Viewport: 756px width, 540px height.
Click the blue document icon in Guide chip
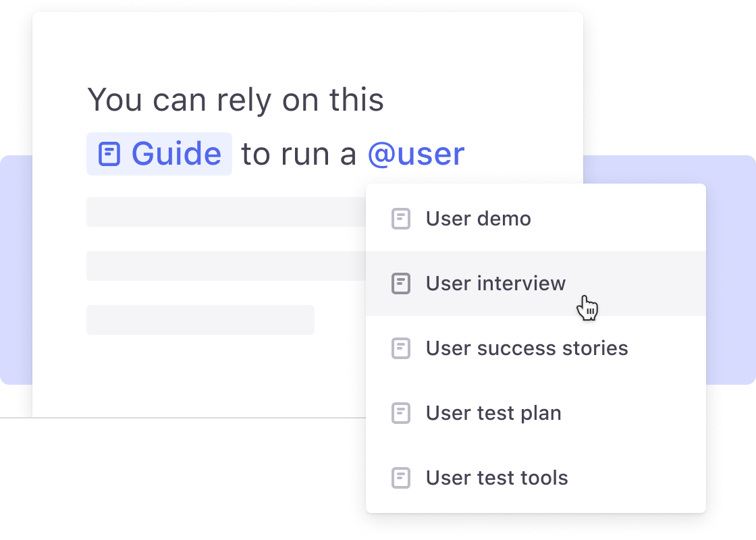coord(109,155)
